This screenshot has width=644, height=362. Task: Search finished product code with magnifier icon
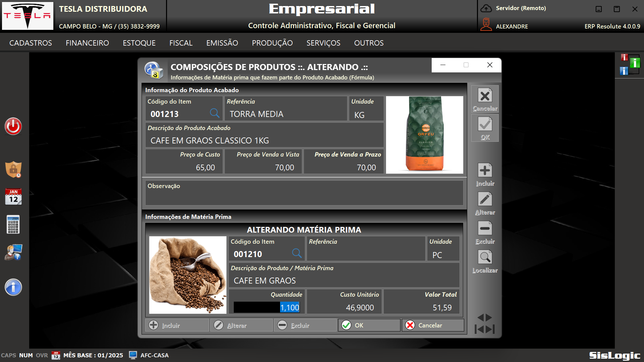[215, 113]
